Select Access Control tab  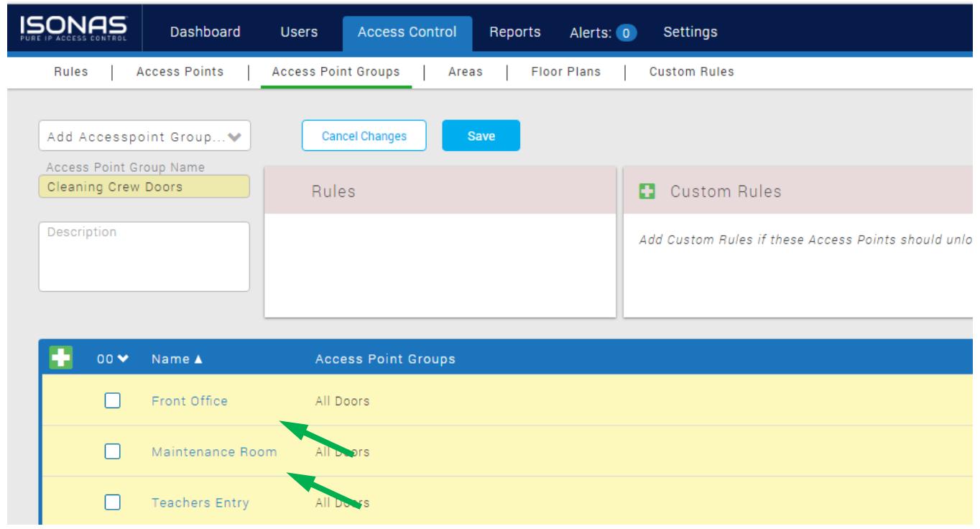[407, 32]
